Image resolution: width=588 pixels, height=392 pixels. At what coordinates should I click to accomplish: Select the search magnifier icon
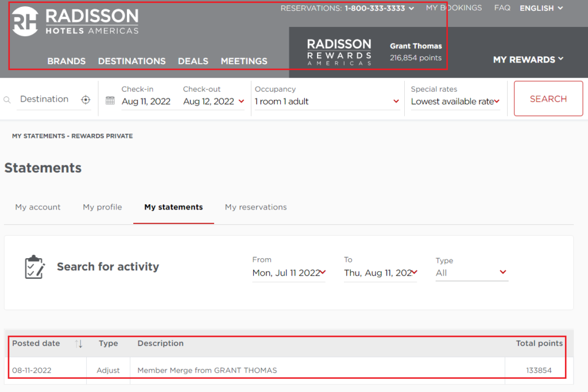6,99
